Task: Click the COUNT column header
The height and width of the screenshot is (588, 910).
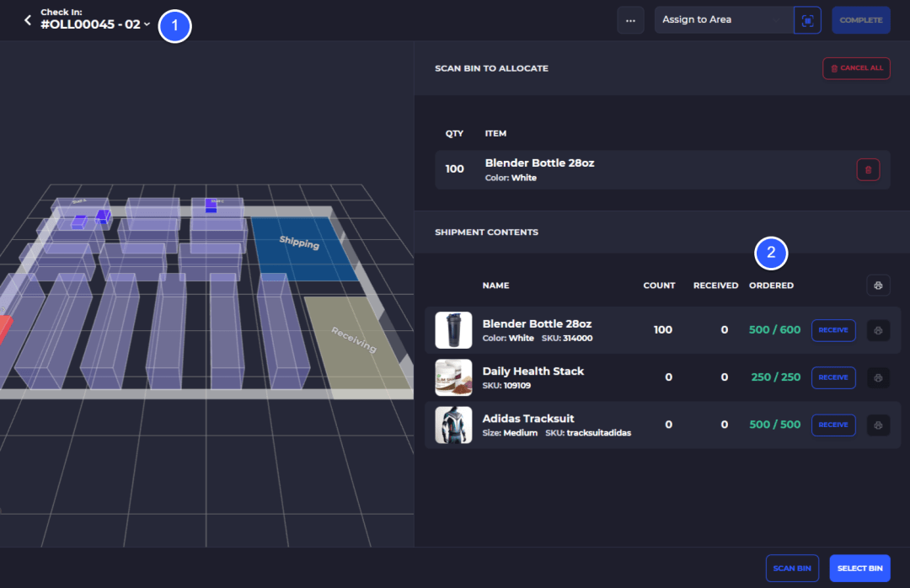Action: tap(659, 286)
